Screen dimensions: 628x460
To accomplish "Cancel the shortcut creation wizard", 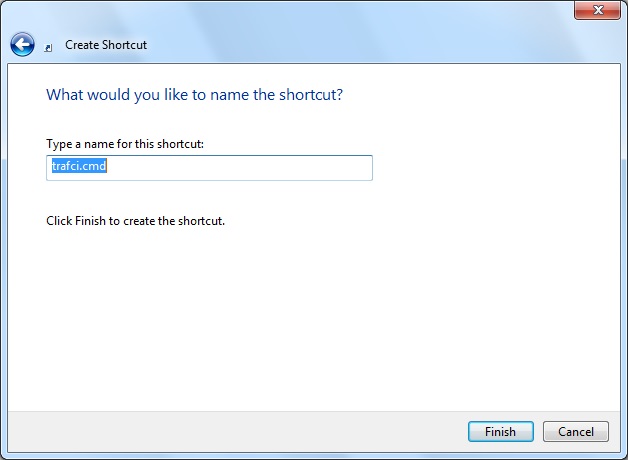I will (x=575, y=432).
